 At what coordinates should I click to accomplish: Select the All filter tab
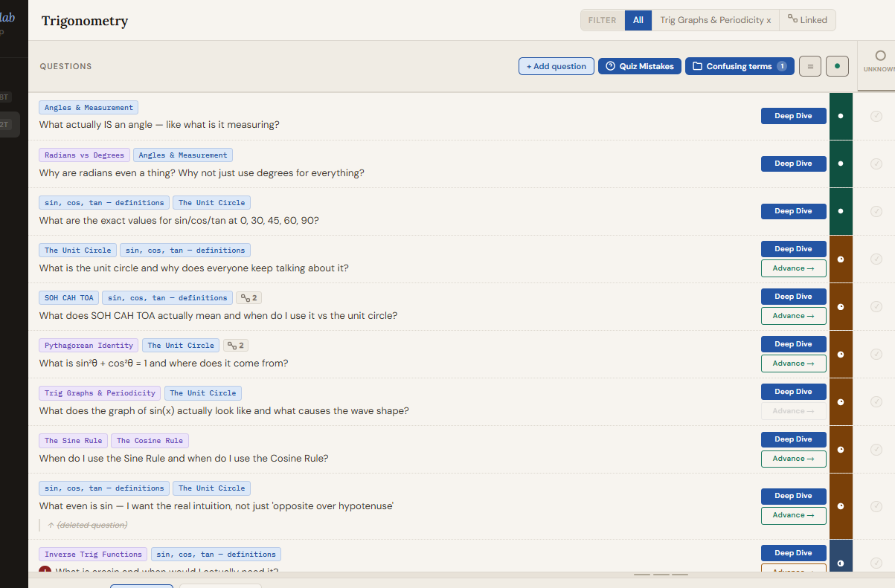pyautogui.click(x=638, y=20)
